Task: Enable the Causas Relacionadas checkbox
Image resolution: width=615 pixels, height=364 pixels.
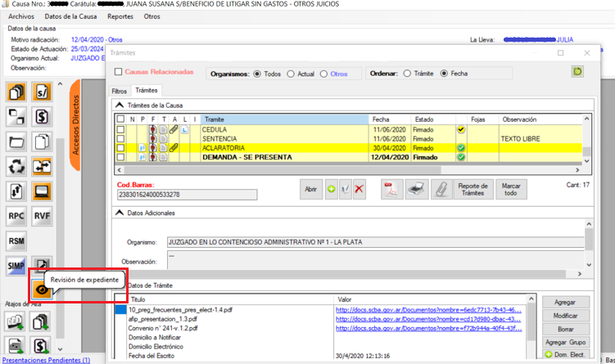Action: pos(119,73)
